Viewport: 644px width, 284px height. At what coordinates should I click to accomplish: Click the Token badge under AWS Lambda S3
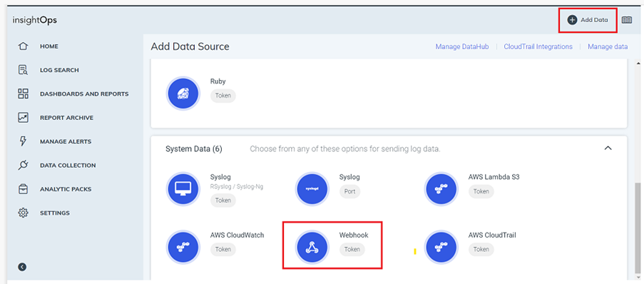(x=481, y=191)
